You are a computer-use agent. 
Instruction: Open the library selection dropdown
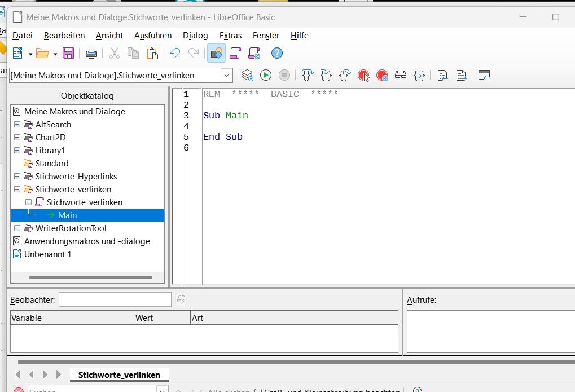[x=226, y=75]
